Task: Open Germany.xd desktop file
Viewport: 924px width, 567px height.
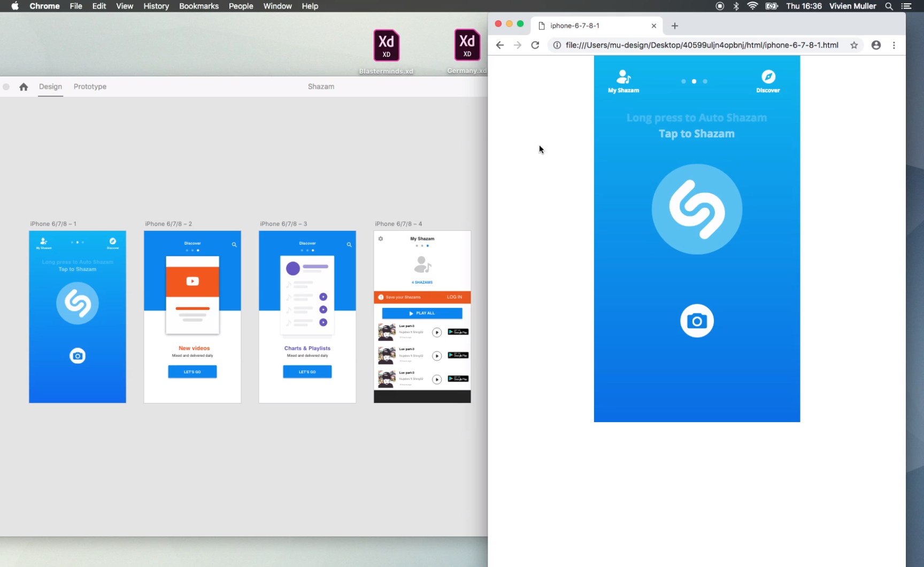Action: tap(467, 51)
